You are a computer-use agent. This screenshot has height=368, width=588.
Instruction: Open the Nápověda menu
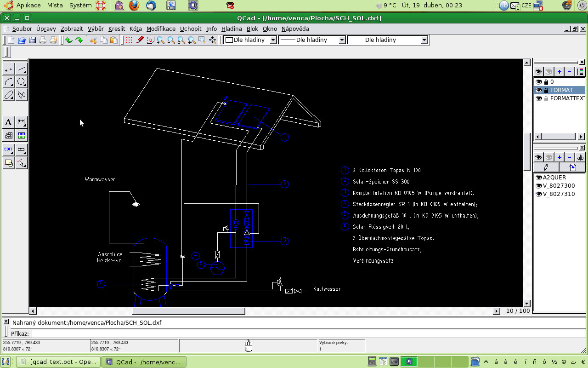click(295, 29)
